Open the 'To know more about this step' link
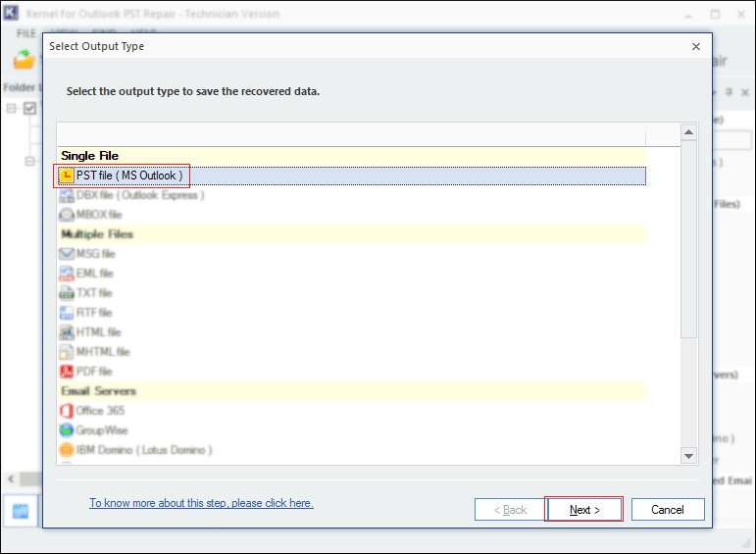Viewport: 756px width, 554px height. [x=201, y=503]
